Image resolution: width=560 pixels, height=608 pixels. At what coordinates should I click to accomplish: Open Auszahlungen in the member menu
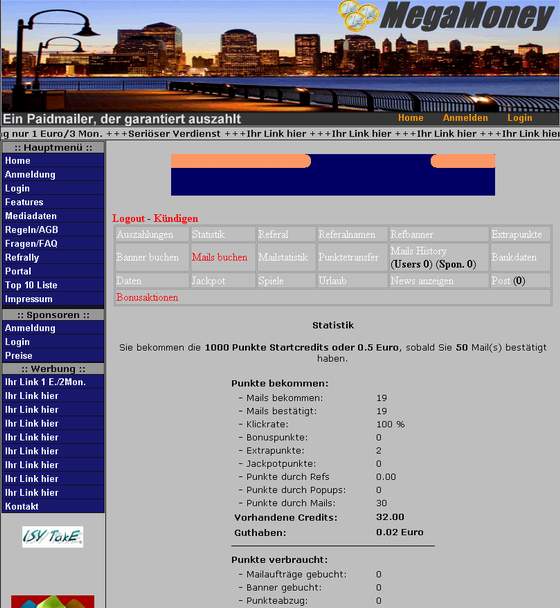[145, 235]
